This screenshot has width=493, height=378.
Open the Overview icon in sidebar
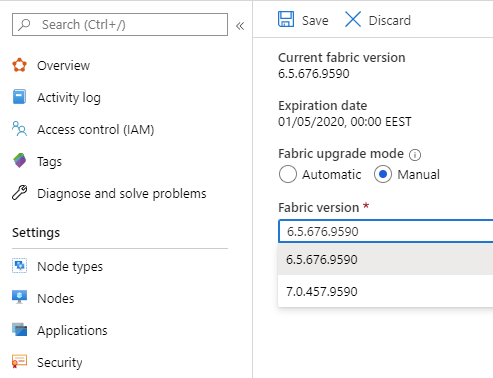point(19,65)
